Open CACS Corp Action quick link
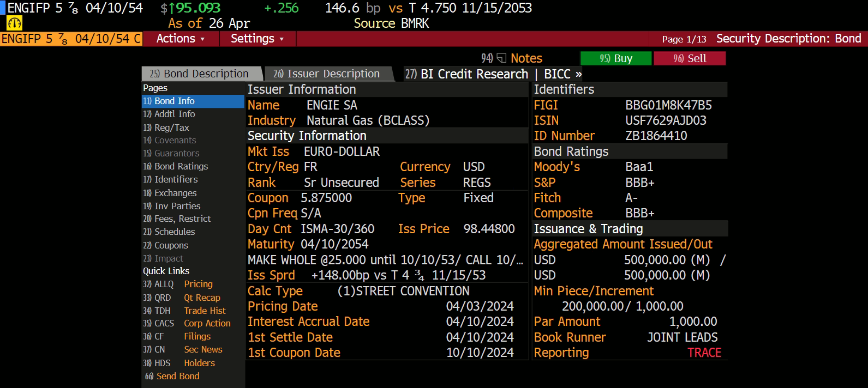The width and height of the screenshot is (868, 388). [187, 323]
